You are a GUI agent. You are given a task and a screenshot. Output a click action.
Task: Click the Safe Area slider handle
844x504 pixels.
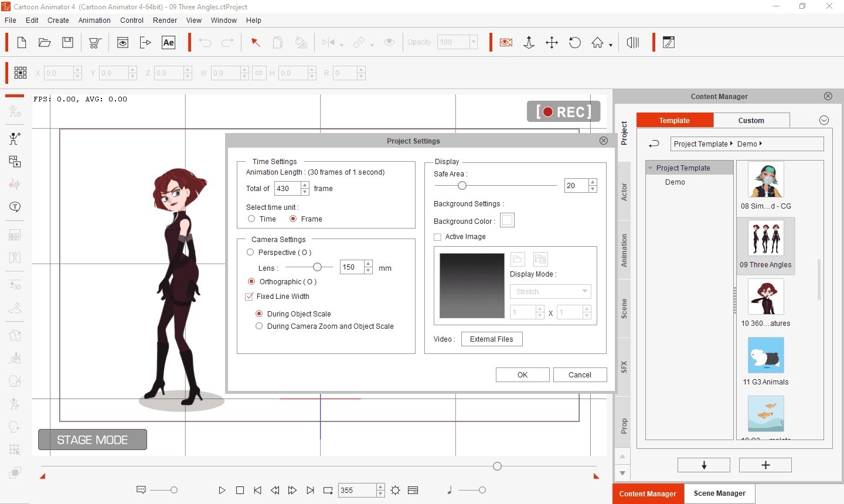462,185
